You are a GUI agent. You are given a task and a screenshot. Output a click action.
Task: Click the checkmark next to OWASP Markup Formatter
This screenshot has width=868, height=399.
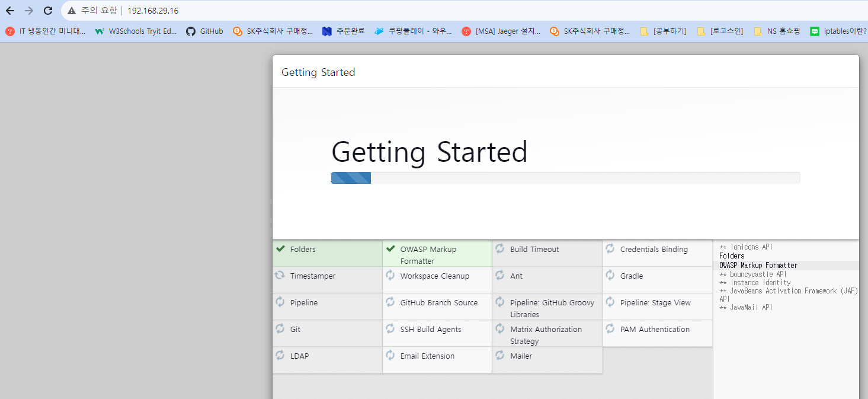tap(390, 248)
